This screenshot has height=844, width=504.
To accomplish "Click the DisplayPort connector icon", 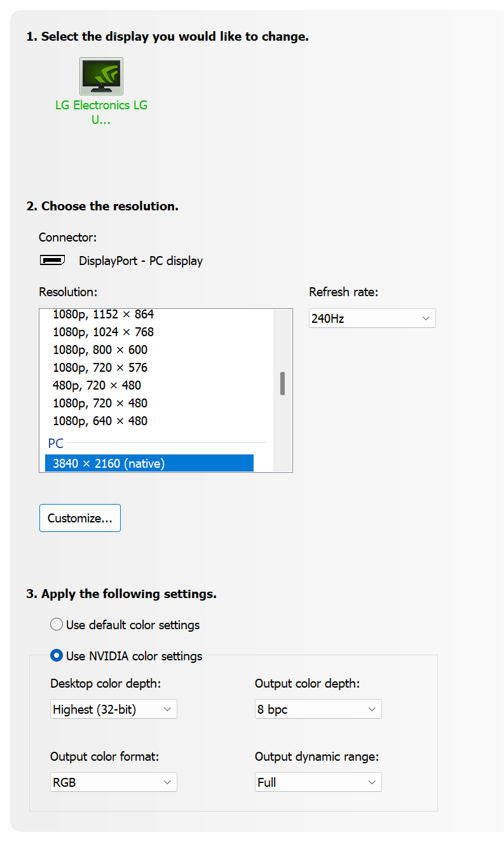I will tap(52, 261).
